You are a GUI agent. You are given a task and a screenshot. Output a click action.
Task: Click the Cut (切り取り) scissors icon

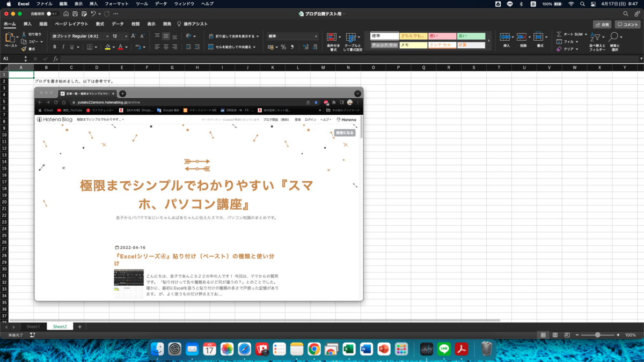24,35
